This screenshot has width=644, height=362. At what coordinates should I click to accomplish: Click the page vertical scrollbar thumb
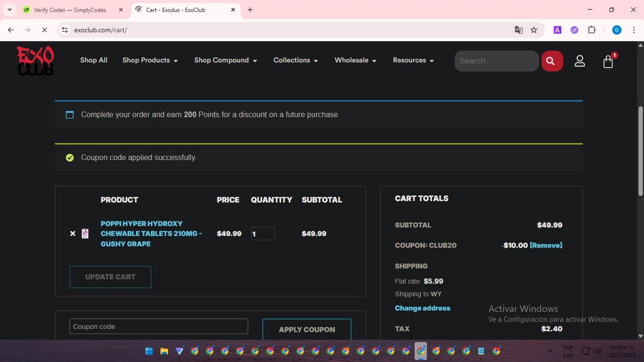pyautogui.click(x=641, y=150)
